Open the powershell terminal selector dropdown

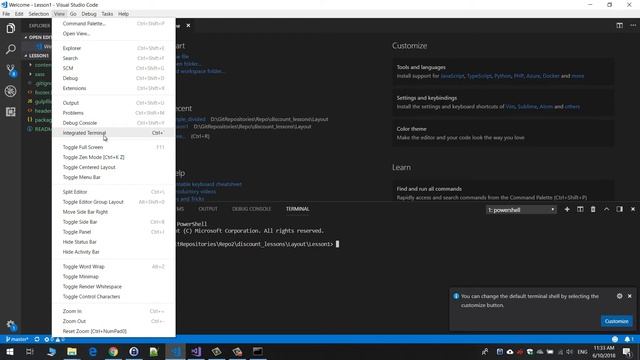point(521,210)
